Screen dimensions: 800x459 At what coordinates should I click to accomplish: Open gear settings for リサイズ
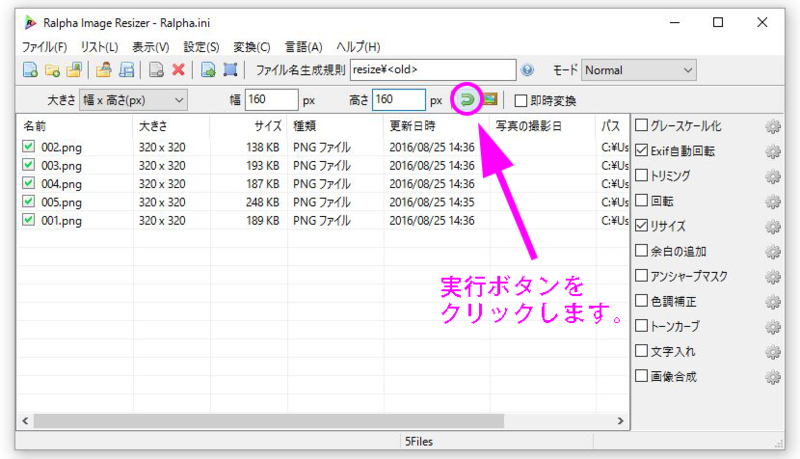773,226
